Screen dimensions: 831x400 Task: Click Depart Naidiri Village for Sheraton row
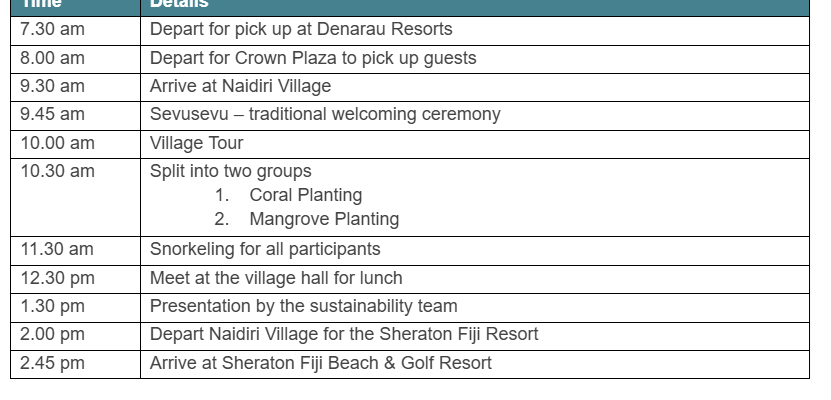pyautogui.click(x=410, y=336)
